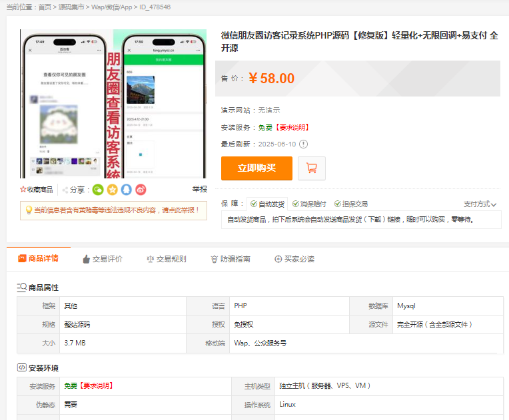Image resolution: width=509 pixels, height=420 pixels.
Task: Click the ¥58.00 price value
Action: coord(271,79)
